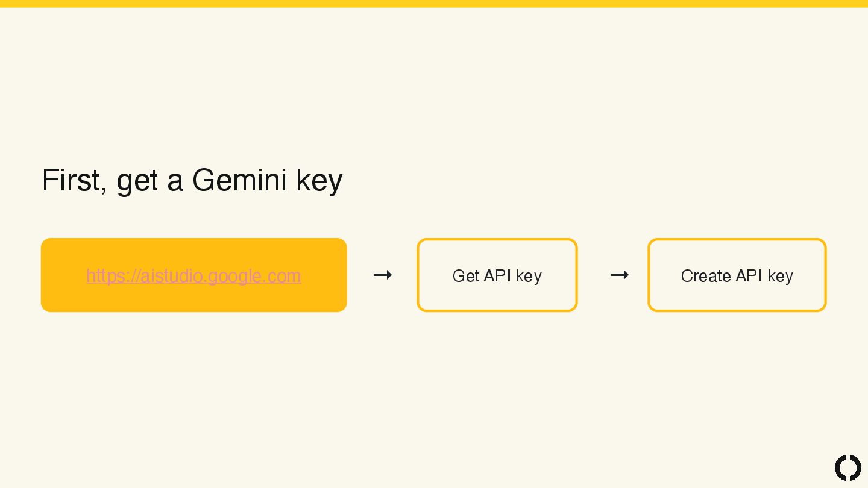Click the yellow box border of Get API key
The height and width of the screenshot is (488, 868).
click(x=497, y=240)
